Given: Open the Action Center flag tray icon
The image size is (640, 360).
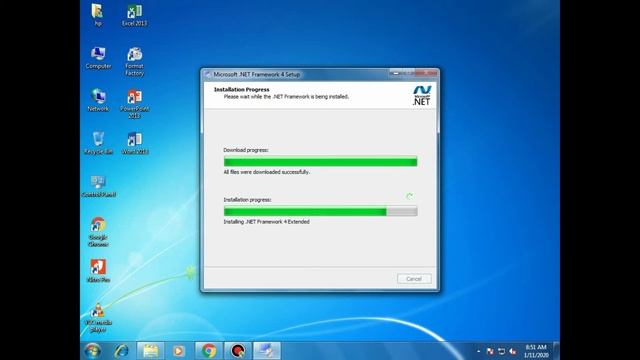Looking at the screenshot, I should point(490,351).
